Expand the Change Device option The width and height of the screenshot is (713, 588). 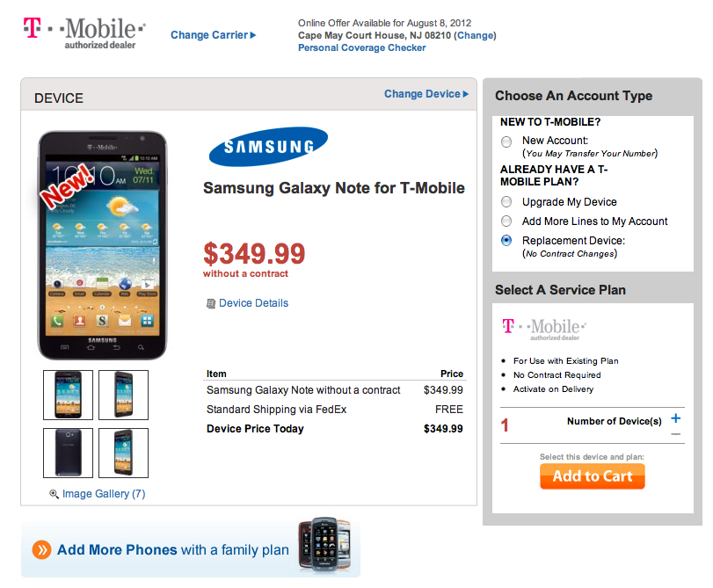pos(426,94)
